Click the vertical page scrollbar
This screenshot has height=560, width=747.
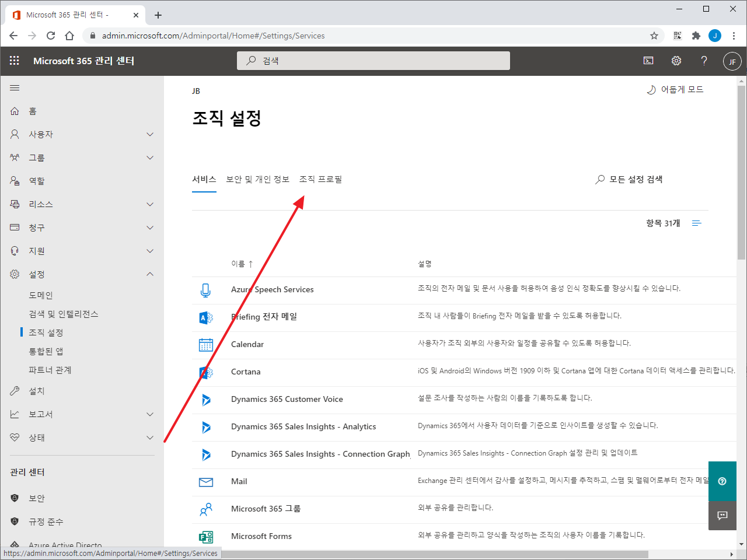point(742,173)
